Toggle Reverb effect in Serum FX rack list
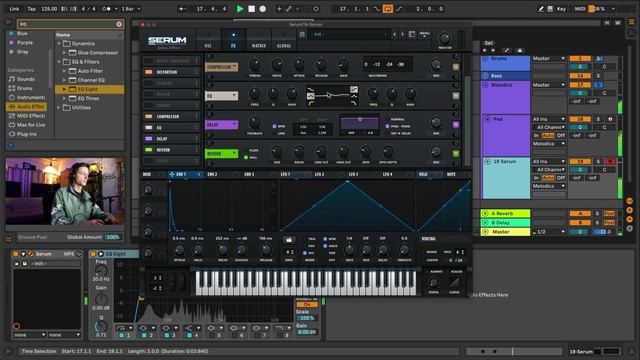The width and height of the screenshot is (640, 360). pyautogui.click(x=149, y=150)
